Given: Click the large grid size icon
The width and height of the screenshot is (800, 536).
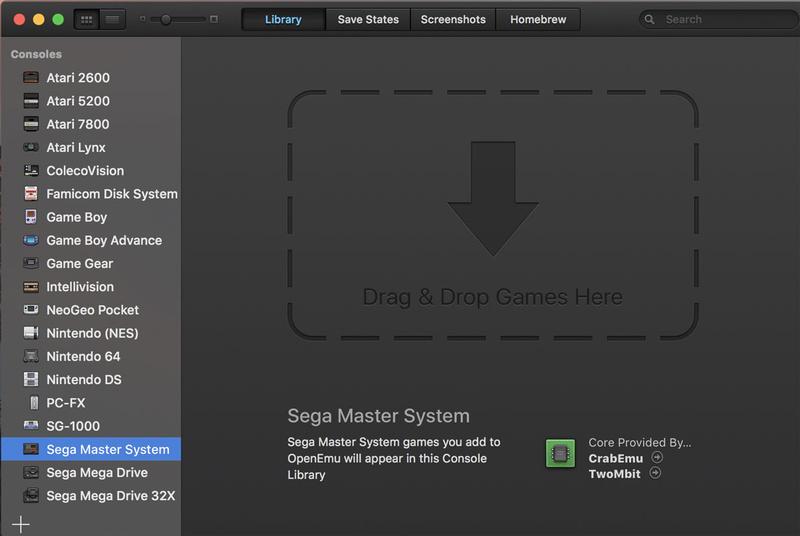Looking at the screenshot, I should tap(214, 19).
